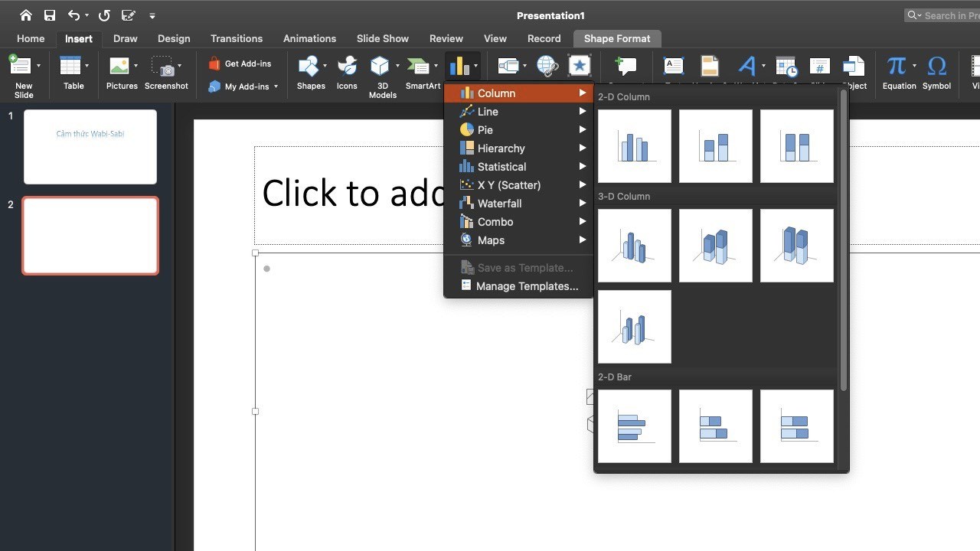The image size is (980, 551).
Task: Click the Date & Time icon
Action: click(786, 66)
